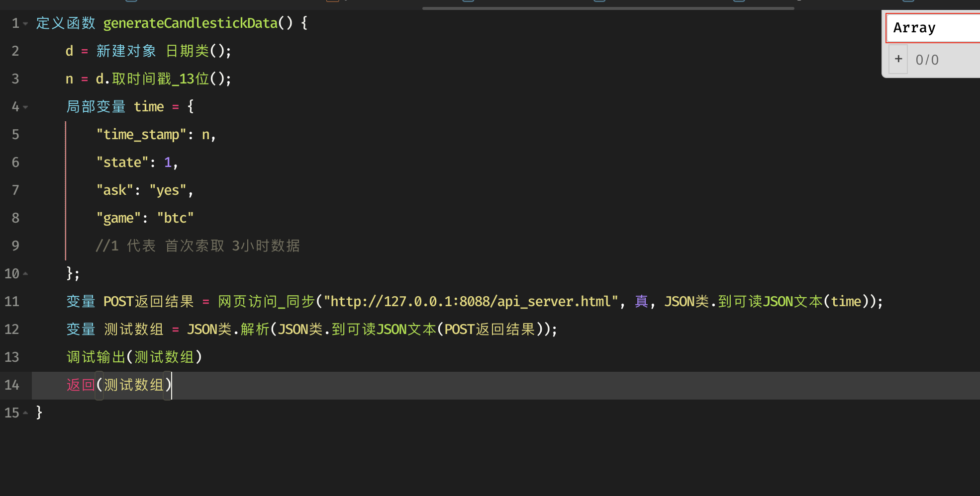Click the 定义函数 keyword on line 1
980x496 pixels.
(x=66, y=23)
